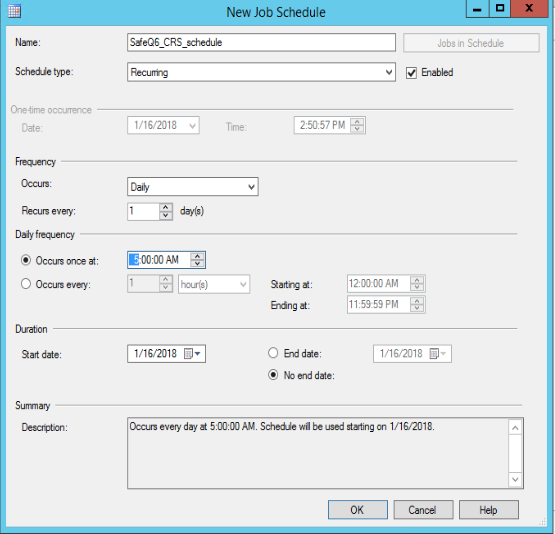Select the Occurs every radio button
This screenshot has width=555, height=534.
(26, 284)
